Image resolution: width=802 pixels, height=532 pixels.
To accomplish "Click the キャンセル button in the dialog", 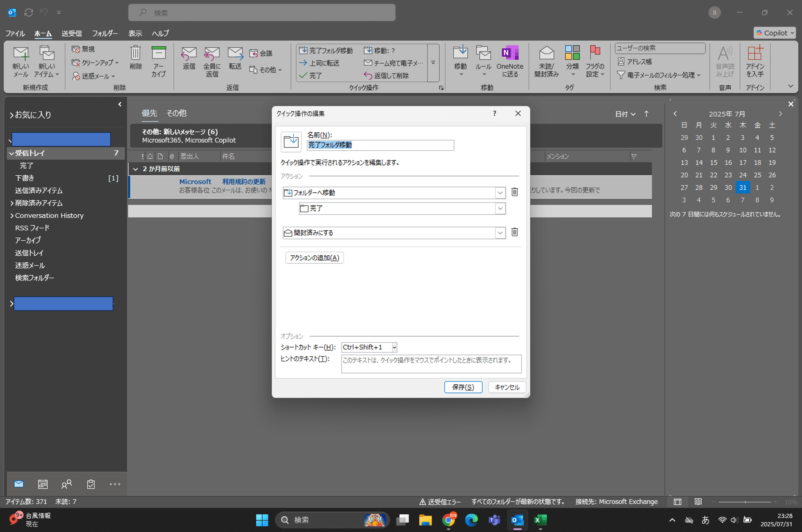I will pos(507,387).
